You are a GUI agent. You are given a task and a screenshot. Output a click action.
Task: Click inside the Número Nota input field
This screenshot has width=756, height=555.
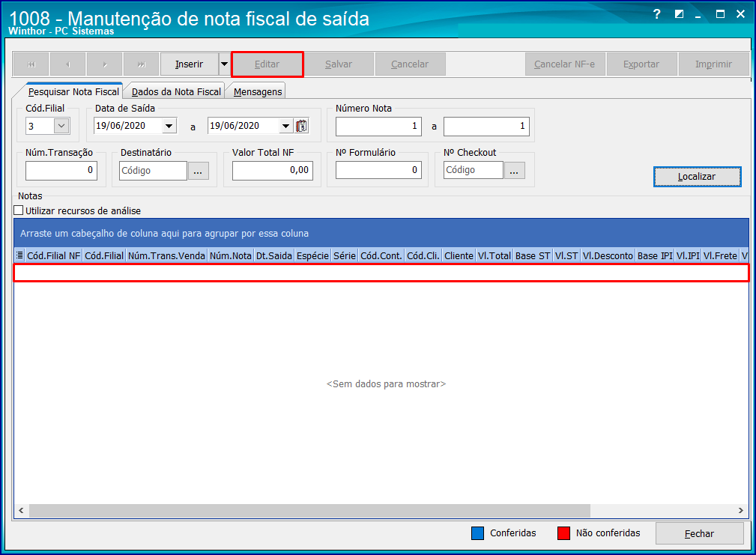click(x=378, y=125)
